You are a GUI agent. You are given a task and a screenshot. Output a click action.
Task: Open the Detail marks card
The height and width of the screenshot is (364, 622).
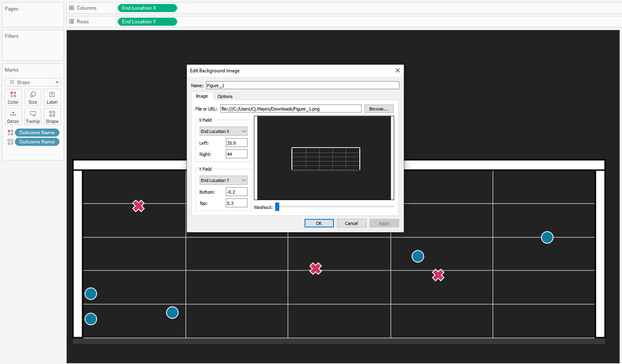click(13, 117)
